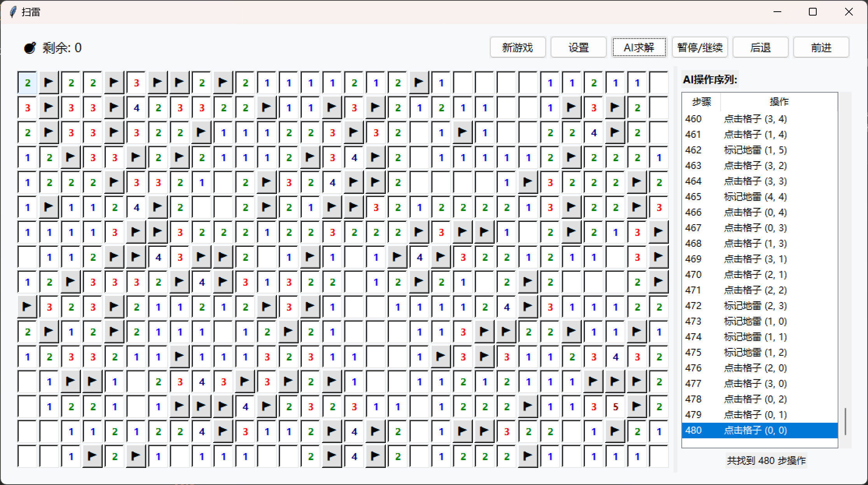Click the flag at grid row 12, column 20
This screenshot has height=485, width=868.
click(x=441, y=357)
